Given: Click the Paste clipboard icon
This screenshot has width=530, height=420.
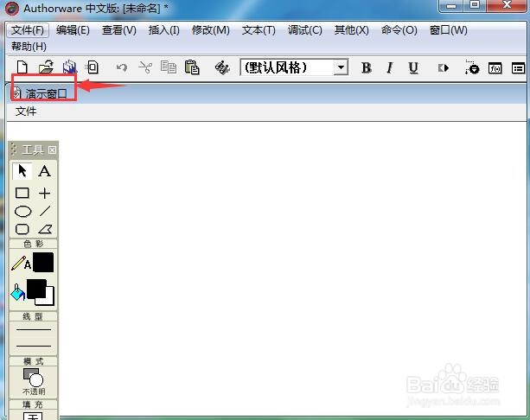Looking at the screenshot, I should pos(192,67).
